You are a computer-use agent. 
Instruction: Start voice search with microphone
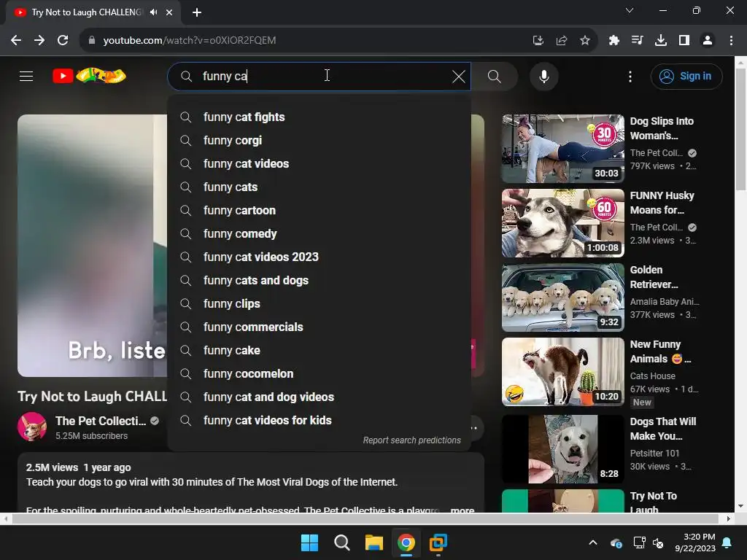point(544,76)
